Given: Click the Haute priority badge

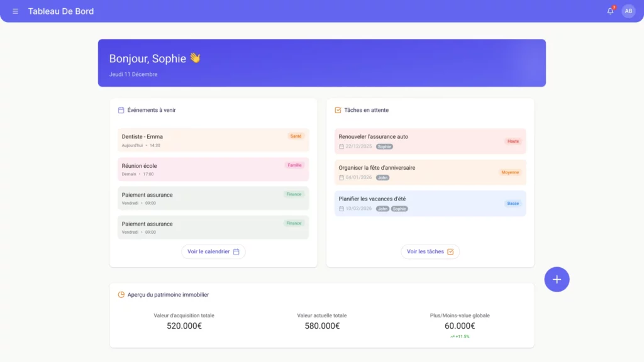Looking at the screenshot, I should pos(513,141).
